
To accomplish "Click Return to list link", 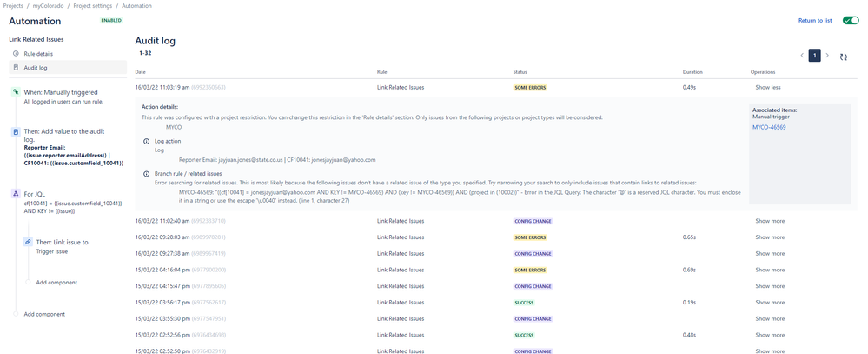I will click(x=815, y=21).
